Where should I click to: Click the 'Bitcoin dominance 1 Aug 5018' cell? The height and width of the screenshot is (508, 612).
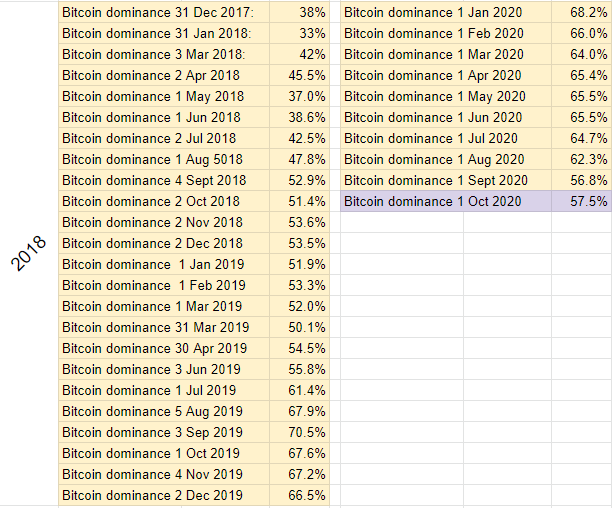[x=164, y=159]
